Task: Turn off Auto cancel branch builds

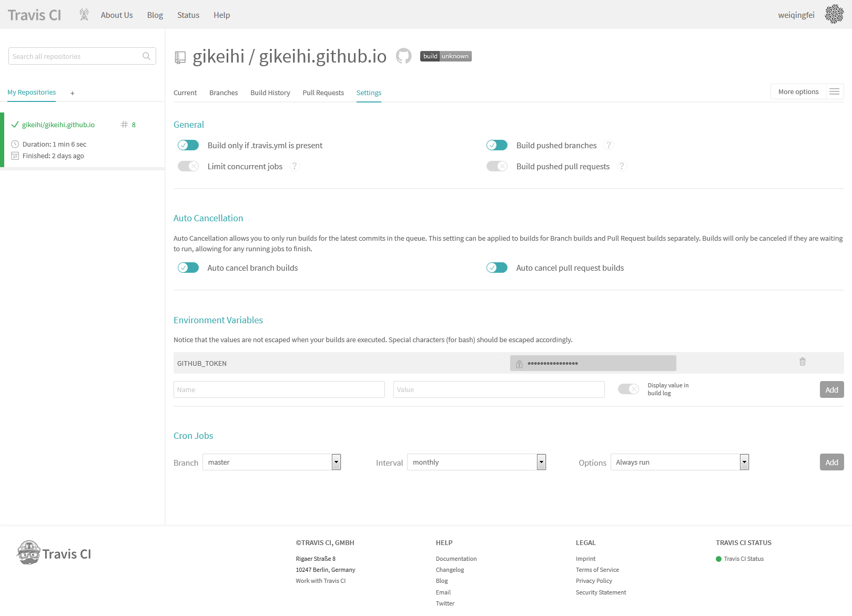Action: [x=188, y=268]
